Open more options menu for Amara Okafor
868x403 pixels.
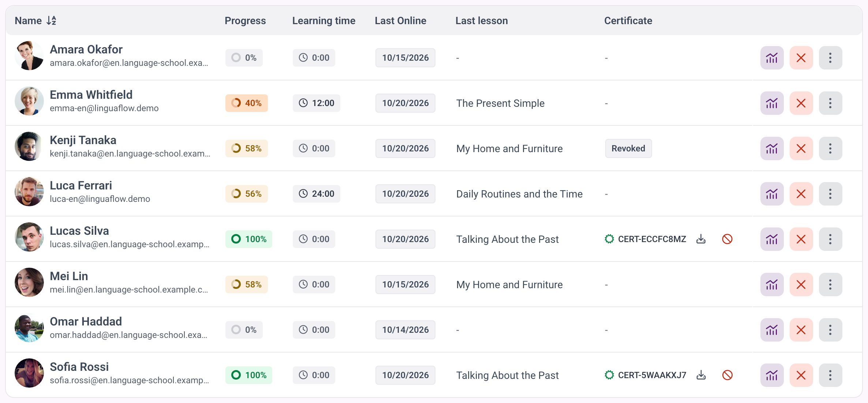[830, 58]
